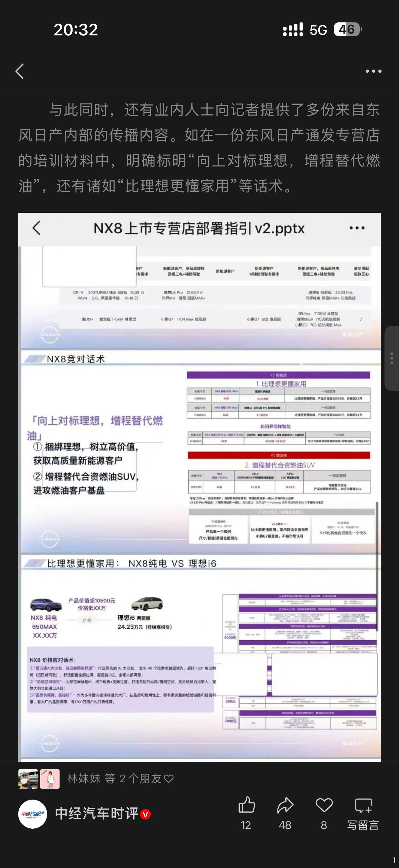Tap the 5G network indicator in status bar
Viewport: 399px width, 868px height.
click(318, 30)
